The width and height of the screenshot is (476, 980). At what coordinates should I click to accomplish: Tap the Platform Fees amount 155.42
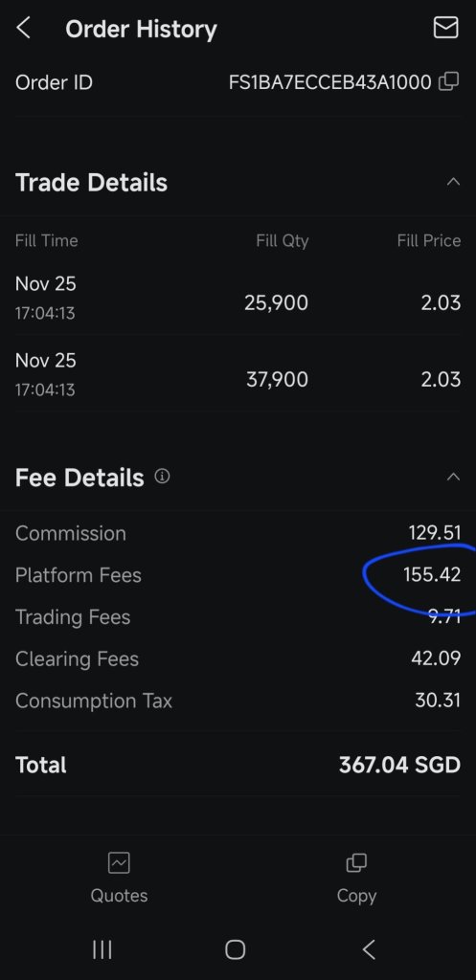(x=432, y=574)
